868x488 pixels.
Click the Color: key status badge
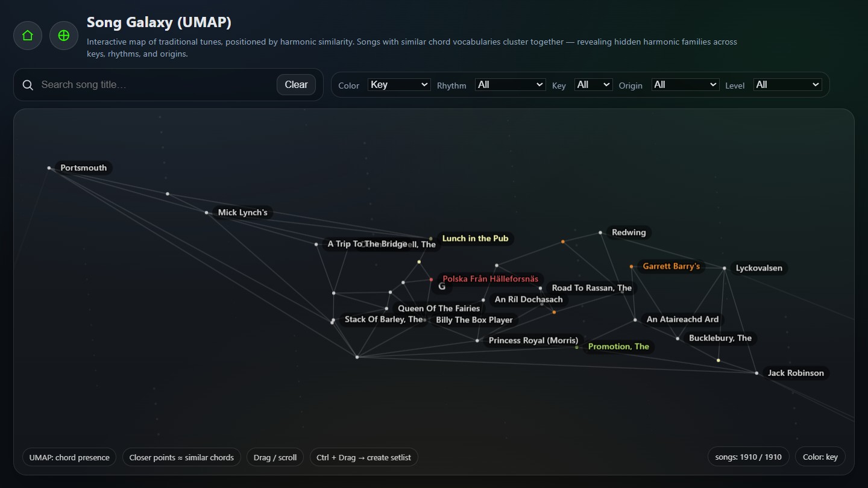coord(820,457)
